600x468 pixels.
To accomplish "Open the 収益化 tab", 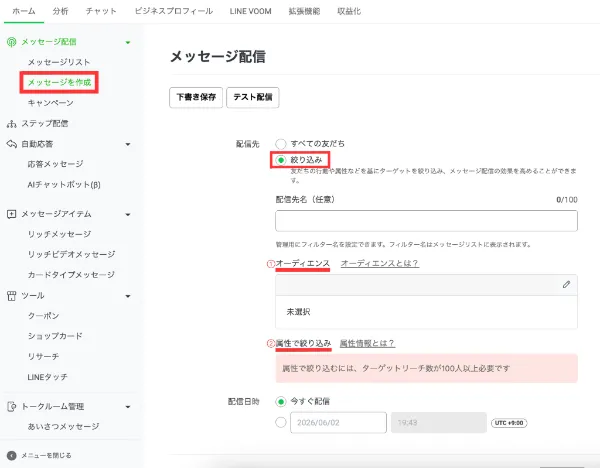I will 349,11.
